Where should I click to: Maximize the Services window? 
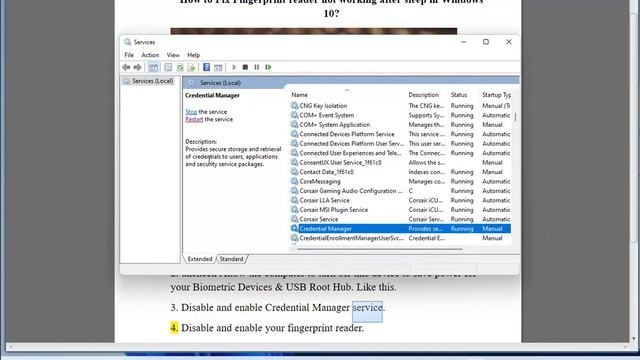pos(486,42)
